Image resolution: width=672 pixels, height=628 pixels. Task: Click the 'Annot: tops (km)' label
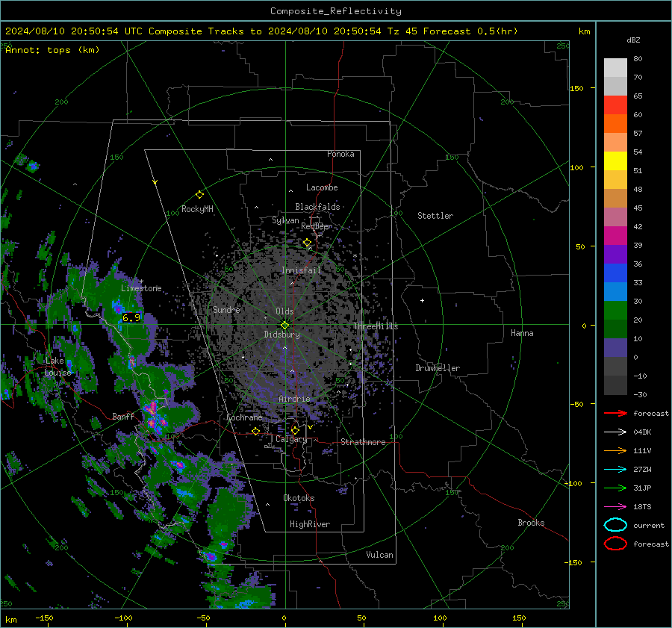click(52, 50)
